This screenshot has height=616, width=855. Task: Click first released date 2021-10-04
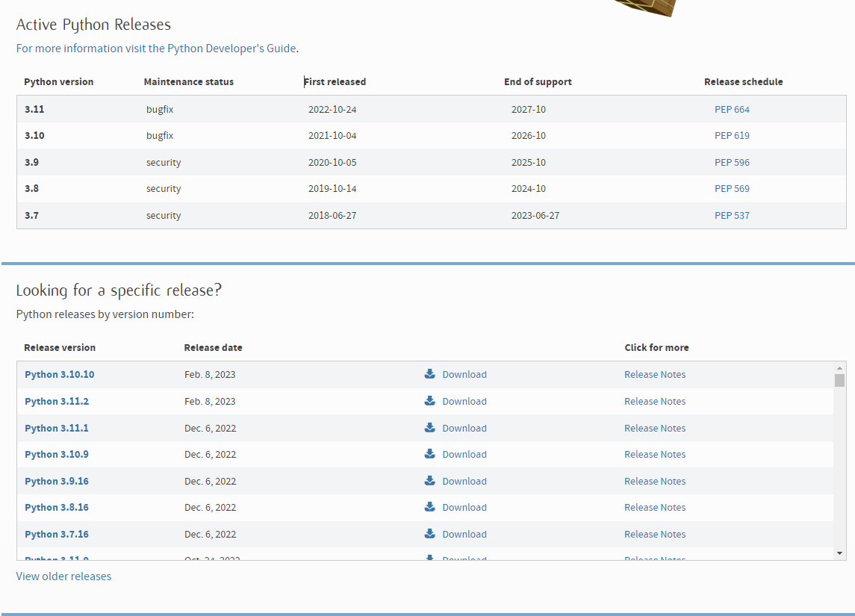tap(332, 136)
